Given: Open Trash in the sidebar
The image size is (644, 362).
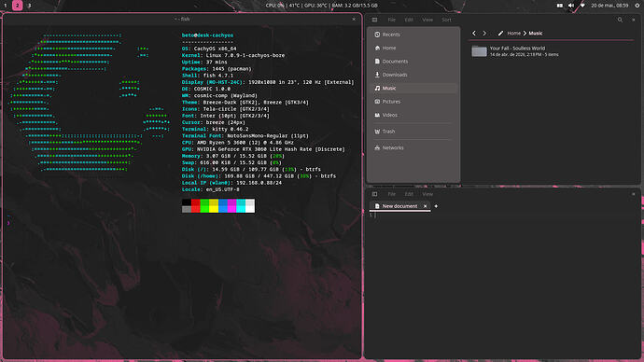Looking at the screenshot, I should click(413, 132).
